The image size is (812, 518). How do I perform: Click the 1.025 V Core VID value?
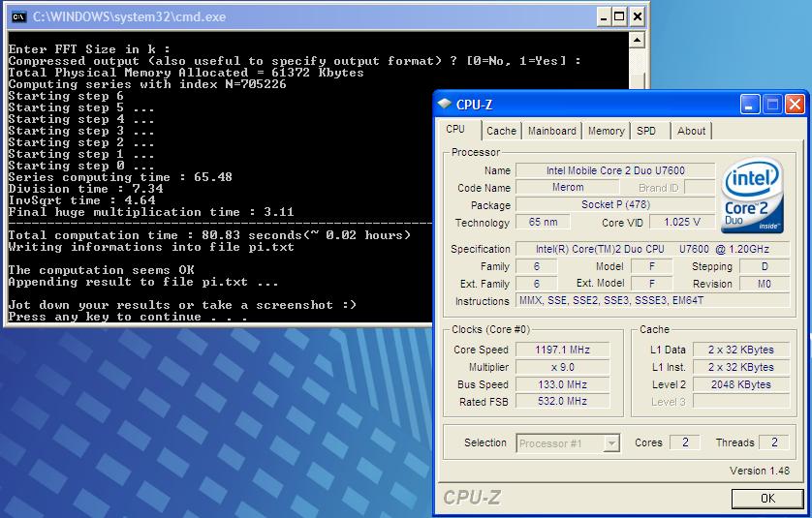[682, 222]
